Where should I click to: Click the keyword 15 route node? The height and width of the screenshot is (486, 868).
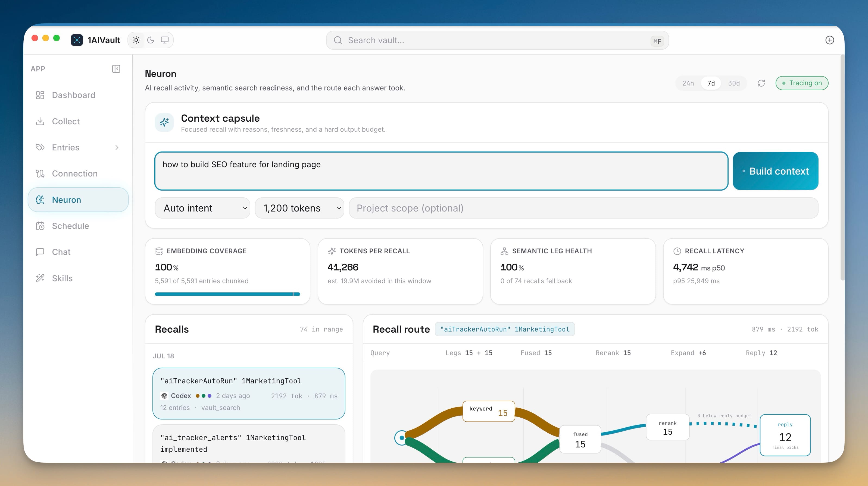point(489,411)
